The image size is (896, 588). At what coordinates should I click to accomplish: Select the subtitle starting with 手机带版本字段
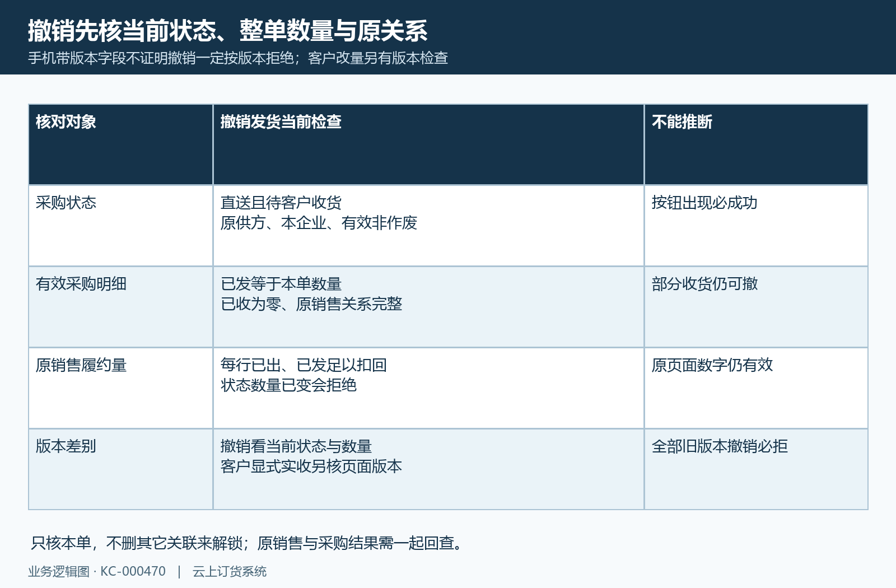point(238,58)
